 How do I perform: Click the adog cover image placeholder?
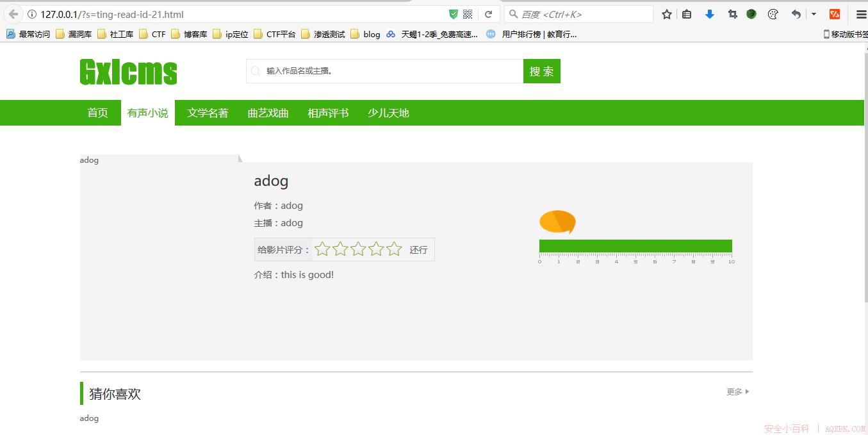coord(160,258)
